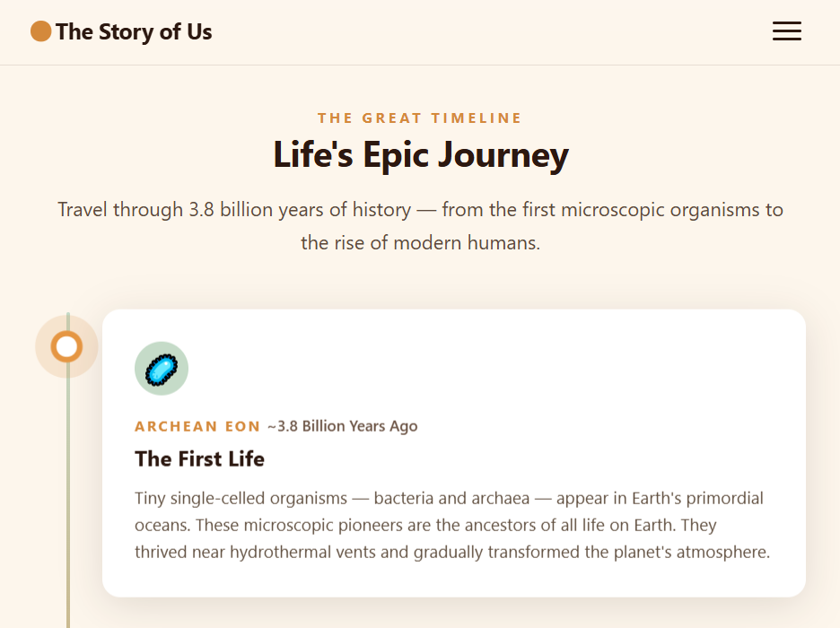The image size is (840, 628).
Task: Click the blue bacteria cell icon
Action: (162, 368)
